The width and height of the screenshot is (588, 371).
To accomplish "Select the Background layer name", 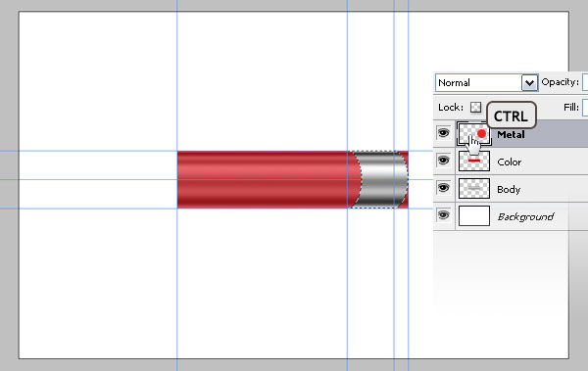I will tap(525, 216).
